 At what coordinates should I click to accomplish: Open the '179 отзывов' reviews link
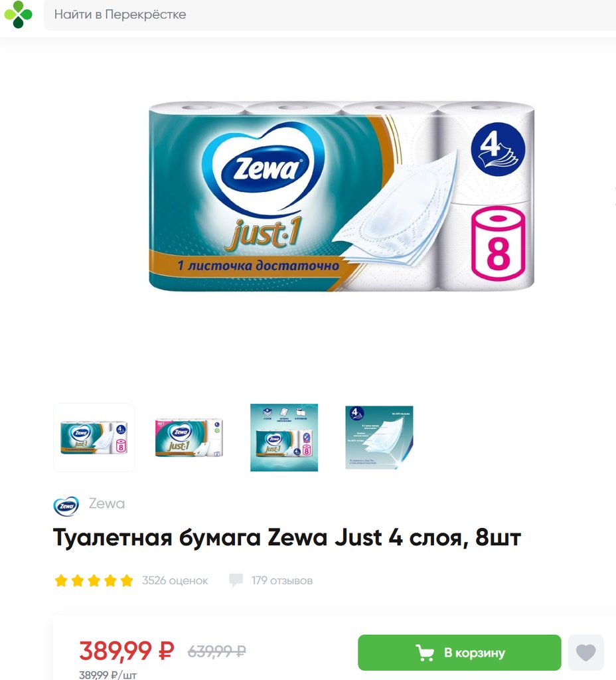point(281,580)
